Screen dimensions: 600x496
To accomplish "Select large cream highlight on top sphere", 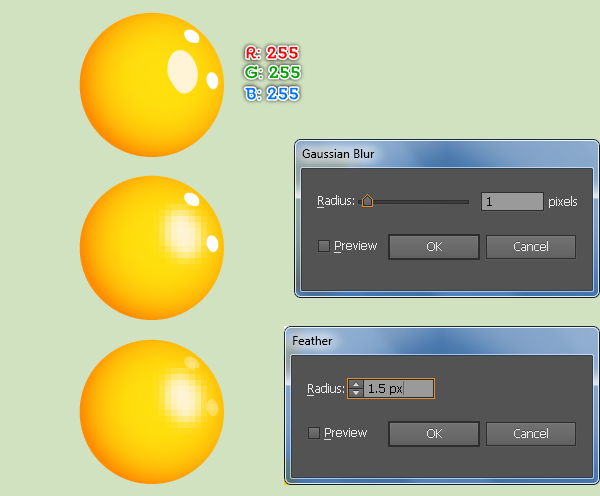I will pos(183,72).
